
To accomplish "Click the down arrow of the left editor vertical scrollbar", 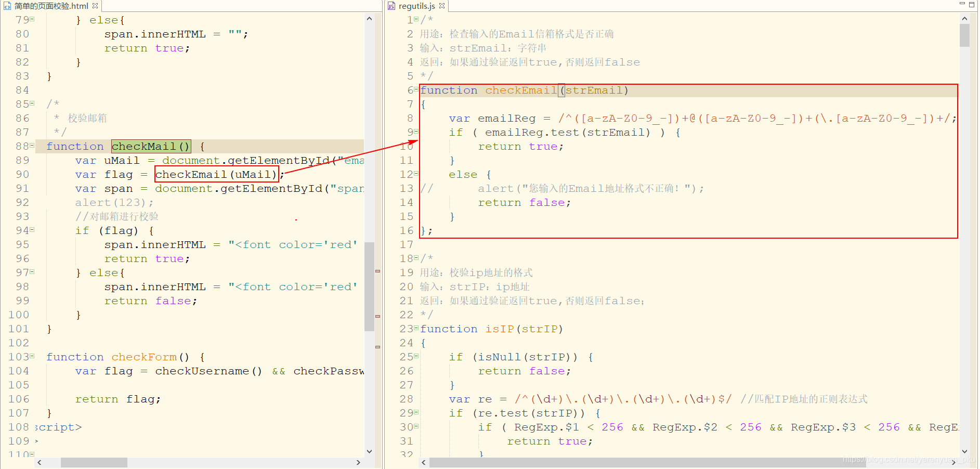I will [369, 451].
